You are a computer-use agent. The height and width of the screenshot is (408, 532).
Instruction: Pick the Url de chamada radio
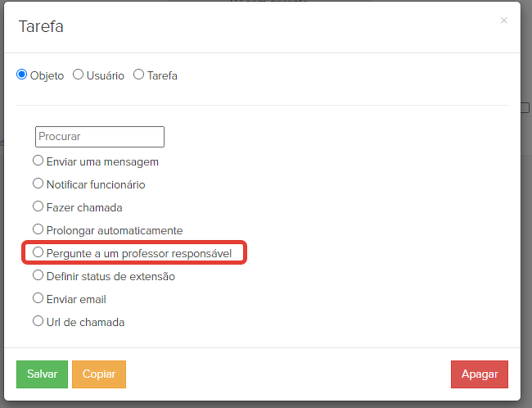coord(38,322)
